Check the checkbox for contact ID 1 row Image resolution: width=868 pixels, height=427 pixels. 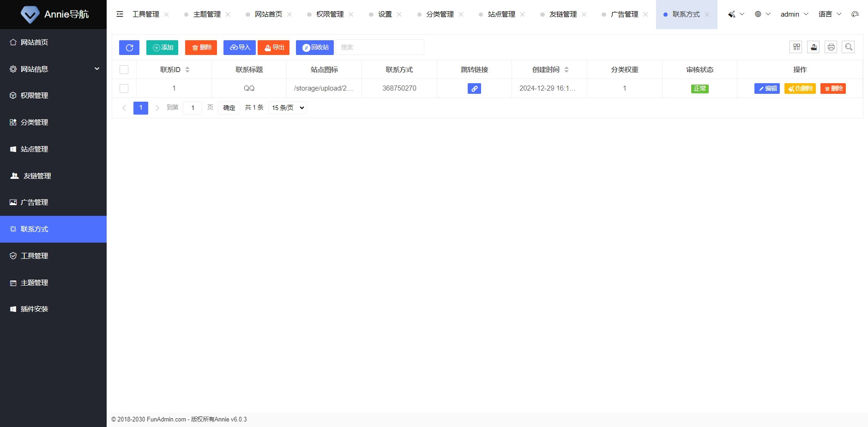[124, 88]
